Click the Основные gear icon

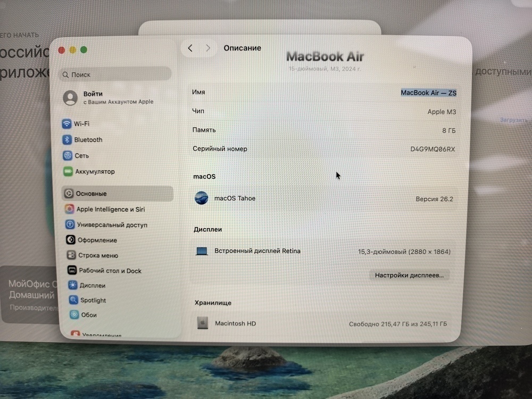[x=69, y=194]
